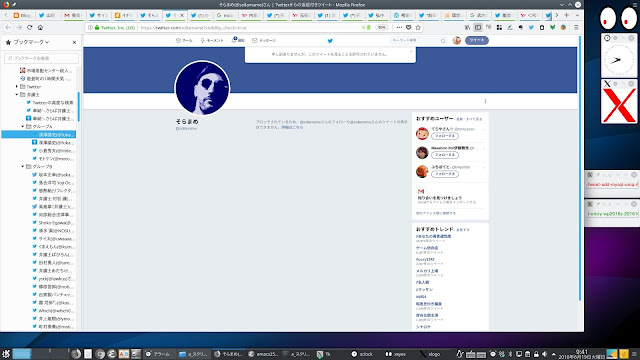Click the xclock analog clock face
The image size is (640, 360).
coord(619,60)
